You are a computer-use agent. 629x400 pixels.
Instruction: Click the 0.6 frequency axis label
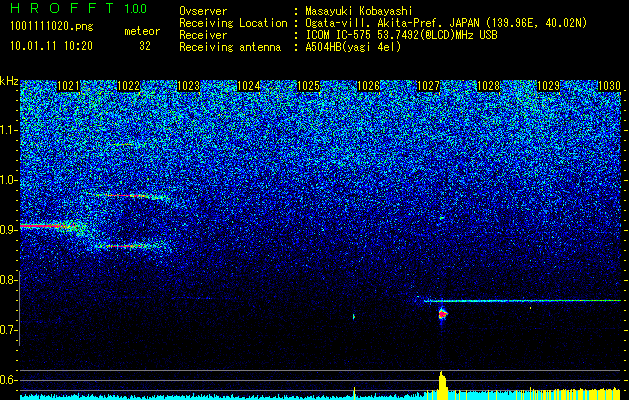pyautogui.click(x=8, y=380)
